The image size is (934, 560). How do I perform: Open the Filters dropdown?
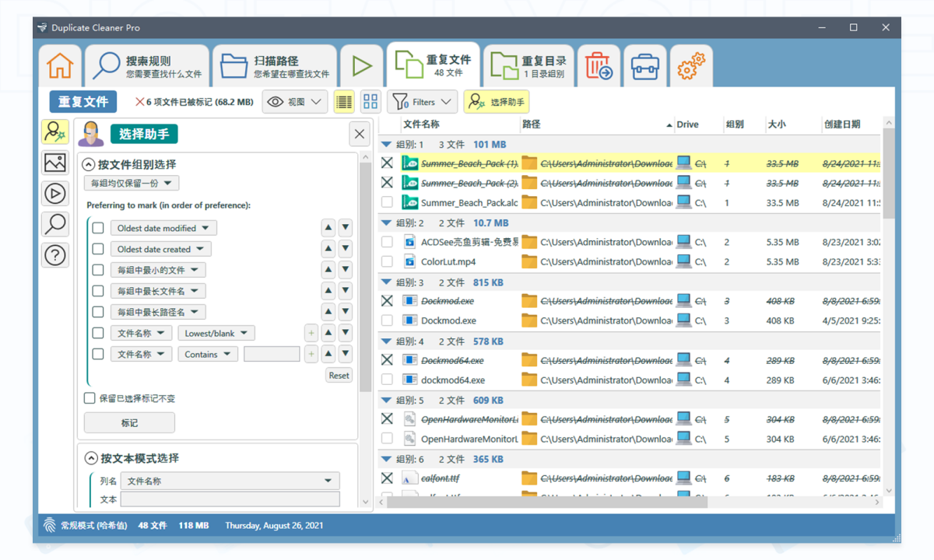423,102
